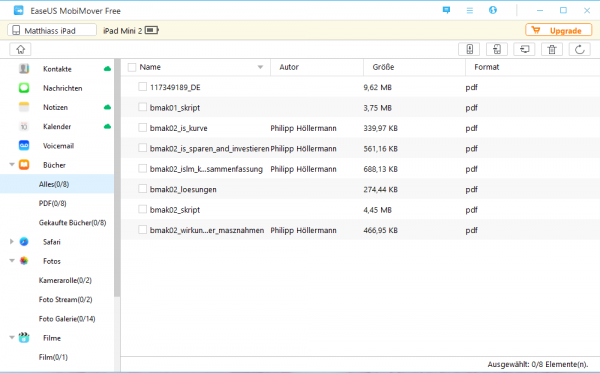Open the Nachrichten section
Viewport: 600px width, 373px height.
[x=62, y=88]
